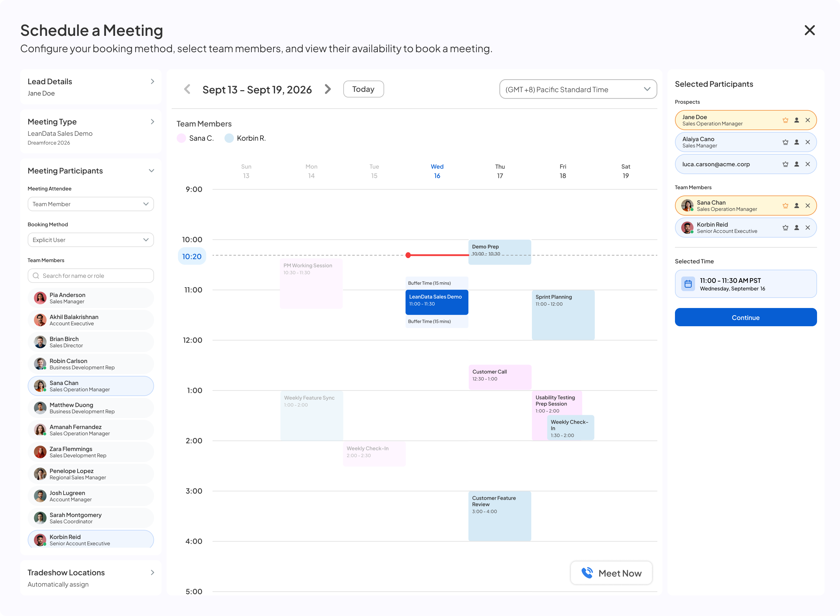Toggle Korbin Reid in team members list
840x616 pixels.
pyautogui.click(x=91, y=539)
